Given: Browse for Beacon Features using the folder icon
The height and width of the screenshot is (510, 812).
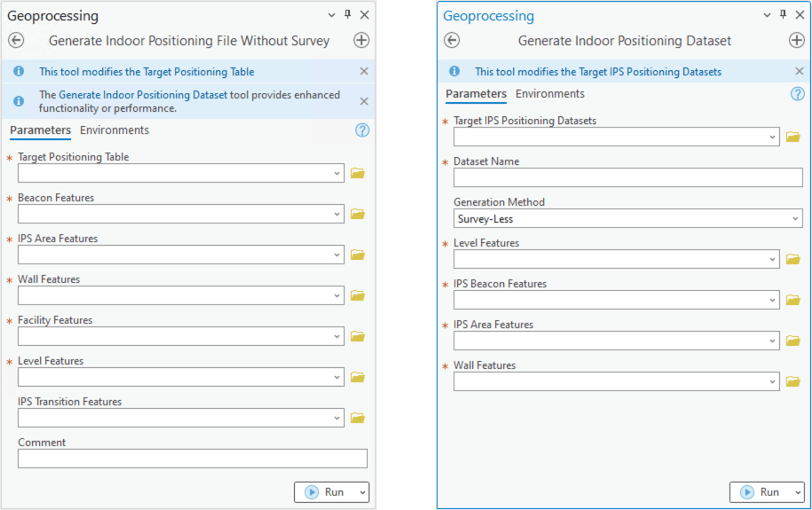Looking at the screenshot, I should tap(358, 213).
